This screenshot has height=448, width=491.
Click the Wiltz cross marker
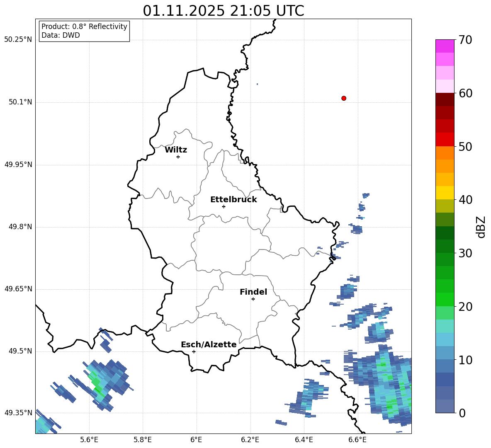(x=178, y=157)
